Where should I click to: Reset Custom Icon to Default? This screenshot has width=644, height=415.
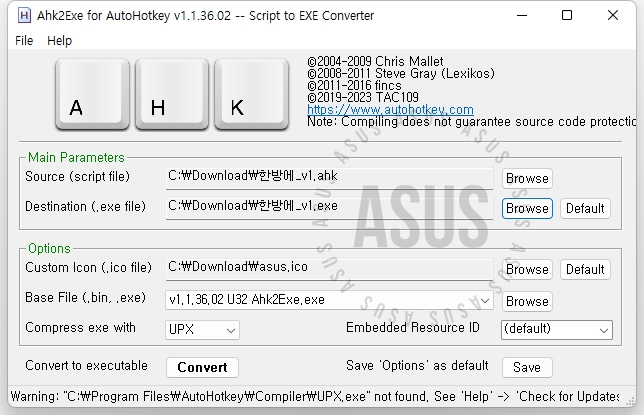tap(585, 270)
